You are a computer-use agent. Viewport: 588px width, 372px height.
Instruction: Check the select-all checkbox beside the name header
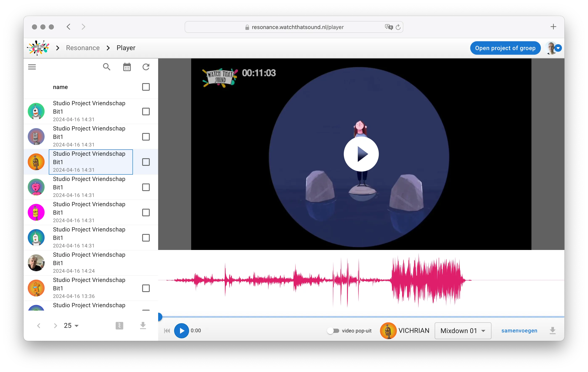tap(146, 87)
